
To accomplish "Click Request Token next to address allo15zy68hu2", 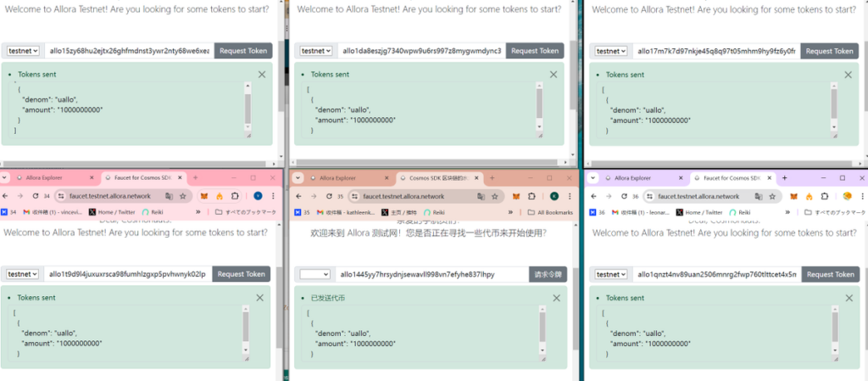I will tap(243, 51).
